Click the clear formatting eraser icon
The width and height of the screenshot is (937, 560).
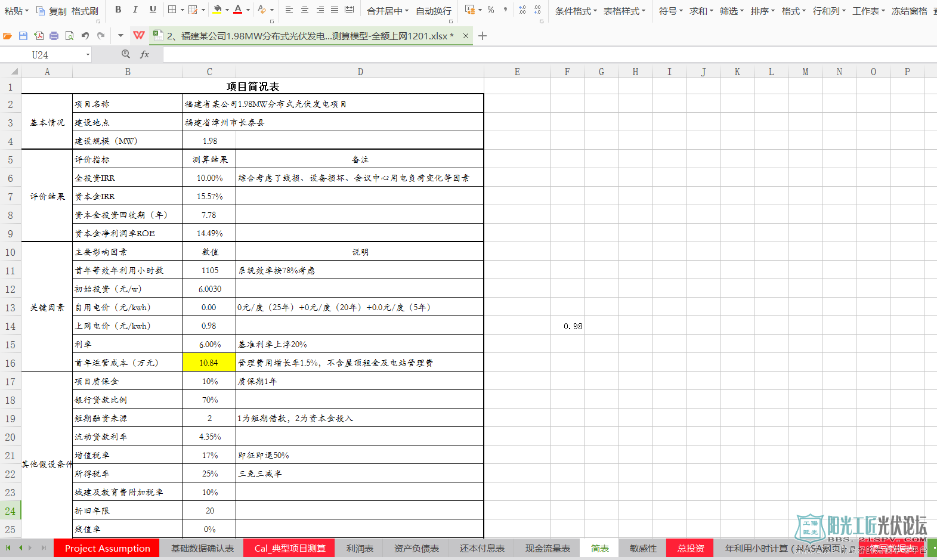pyautogui.click(x=262, y=10)
